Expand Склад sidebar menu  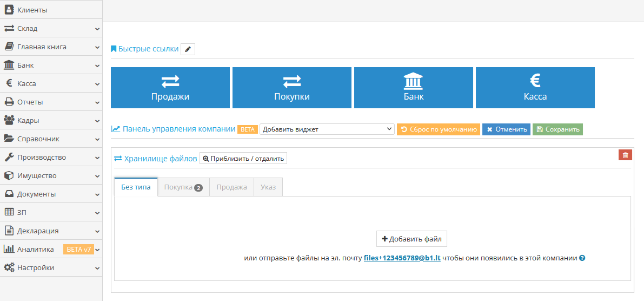(x=51, y=28)
